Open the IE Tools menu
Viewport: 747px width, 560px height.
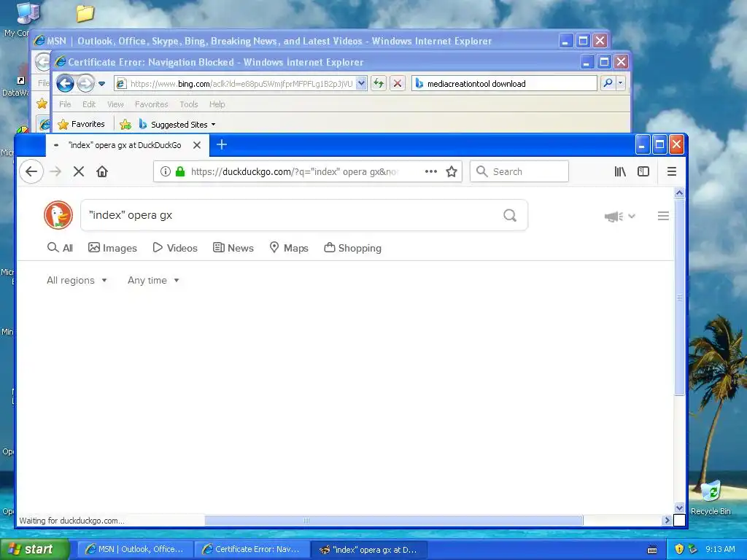point(189,104)
